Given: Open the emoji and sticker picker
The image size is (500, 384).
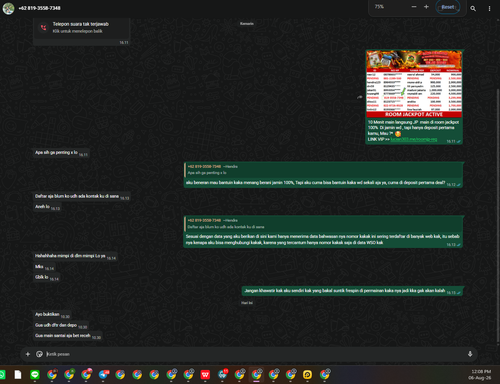Looking at the screenshot, I should pyautogui.click(x=39, y=354).
